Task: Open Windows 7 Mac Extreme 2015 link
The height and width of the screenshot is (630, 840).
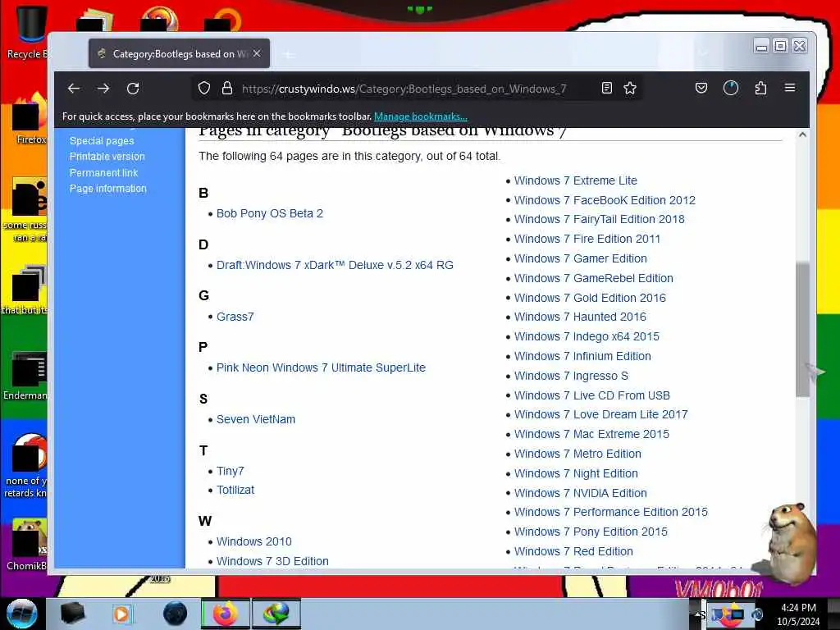Action: pyautogui.click(x=591, y=434)
